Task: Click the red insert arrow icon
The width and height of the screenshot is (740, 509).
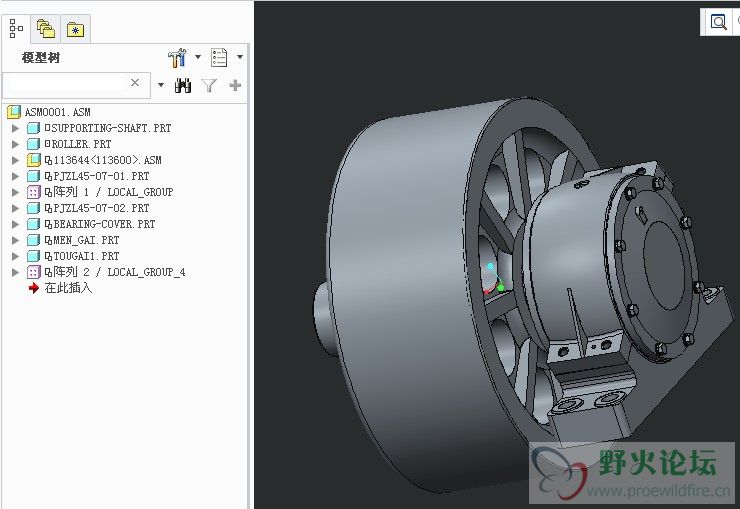Action: click(x=34, y=288)
